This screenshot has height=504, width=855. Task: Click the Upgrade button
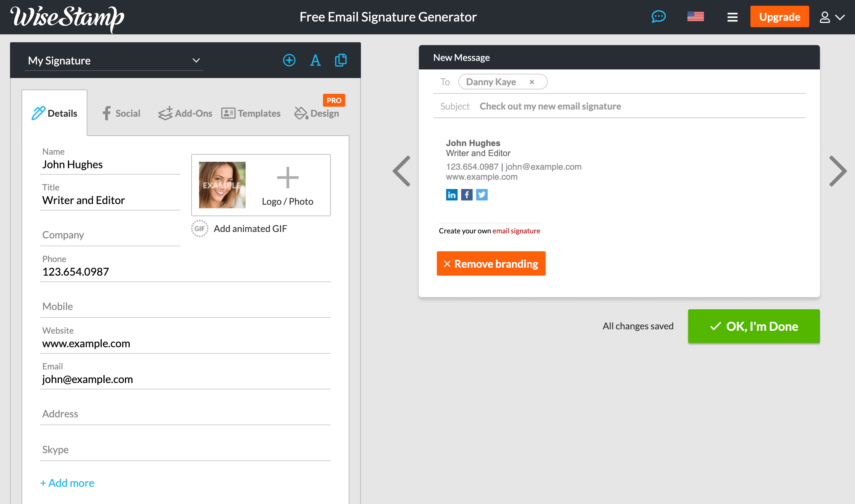pyautogui.click(x=779, y=16)
